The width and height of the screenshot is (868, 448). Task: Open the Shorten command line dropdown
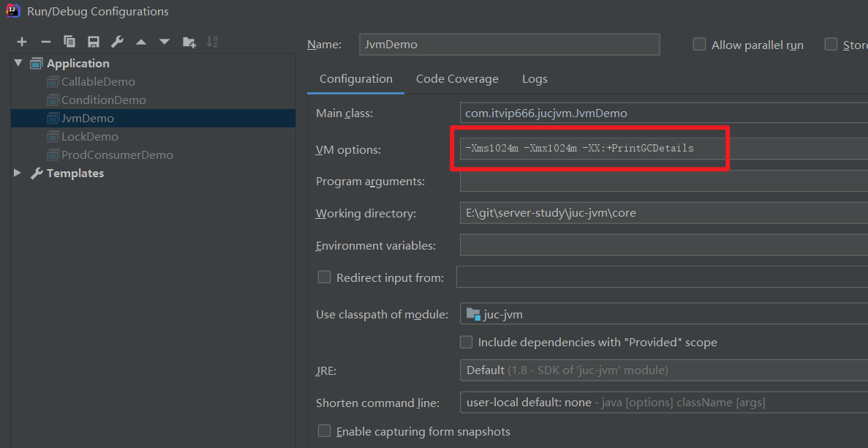[x=663, y=403]
